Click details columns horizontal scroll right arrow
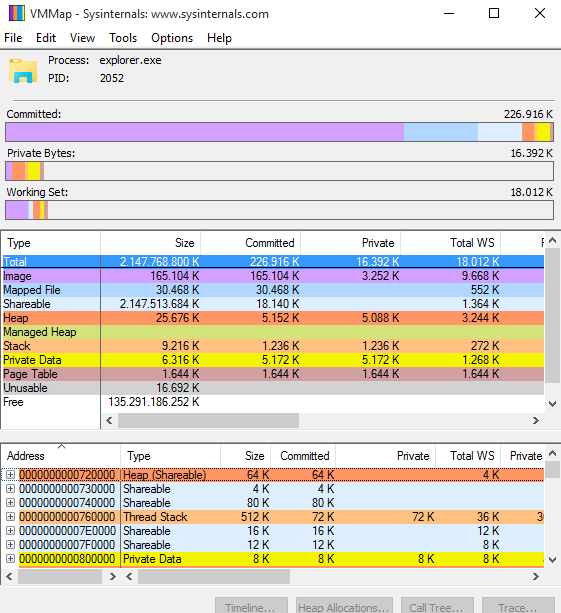561x613 pixels. (536, 577)
